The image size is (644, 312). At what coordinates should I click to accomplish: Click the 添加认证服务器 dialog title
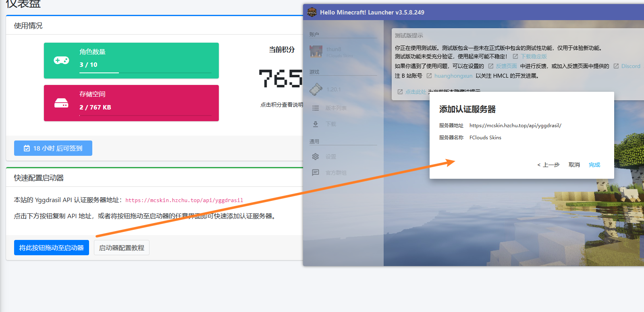467,109
